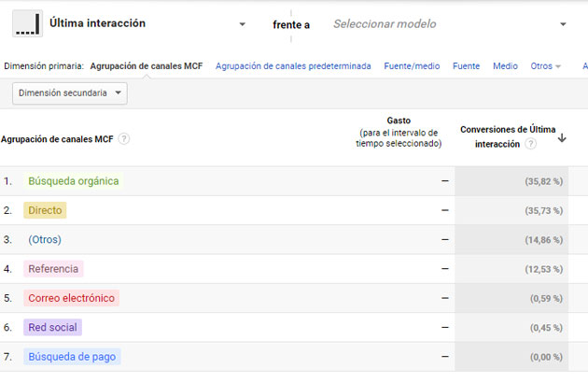This screenshot has height=383, width=588.
Task: Click the sort descending arrow in conversions column
Action: tap(562, 138)
